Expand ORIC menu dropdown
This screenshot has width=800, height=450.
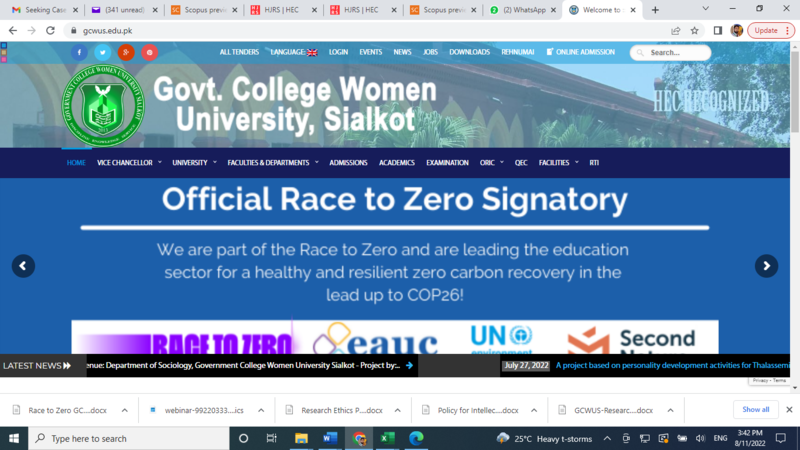(x=502, y=162)
